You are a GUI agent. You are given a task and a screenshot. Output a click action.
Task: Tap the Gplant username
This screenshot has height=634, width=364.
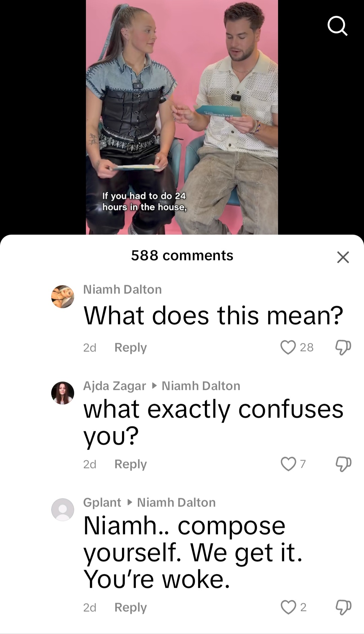coord(102,503)
